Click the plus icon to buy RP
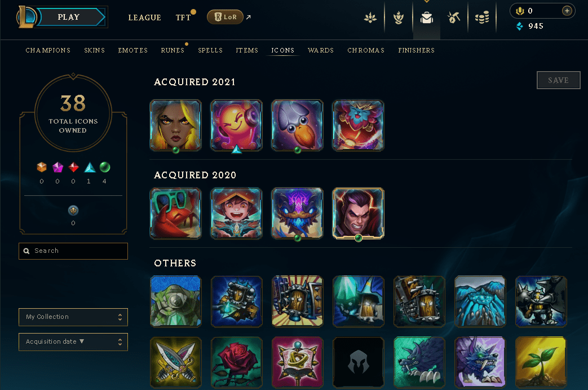The height and width of the screenshot is (390, 588). coord(567,11)
